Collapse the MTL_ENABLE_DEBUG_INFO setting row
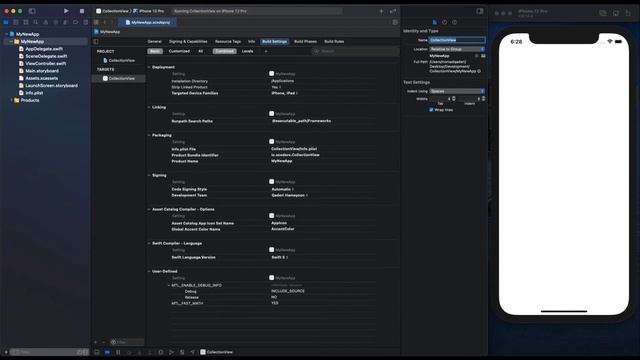The width and height of the screenshot is (640, 360). coord(169,285)
